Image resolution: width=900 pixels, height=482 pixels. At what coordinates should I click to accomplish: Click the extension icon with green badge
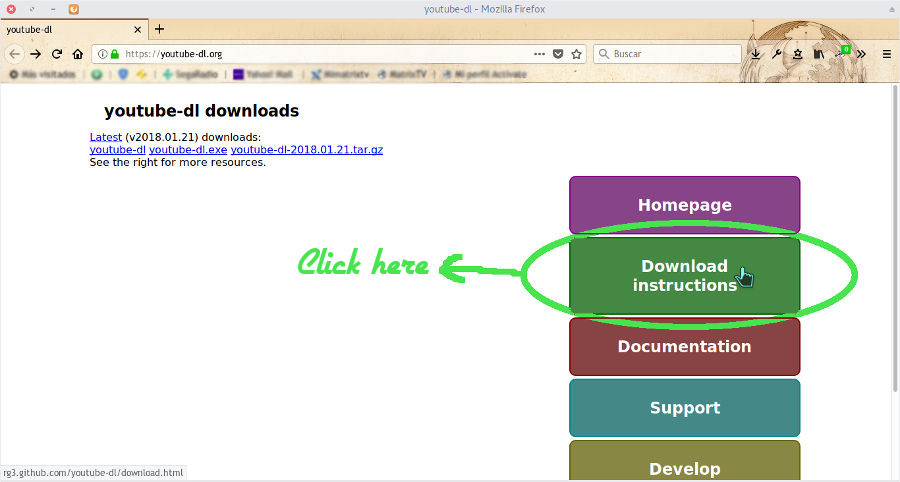(841, 53)
